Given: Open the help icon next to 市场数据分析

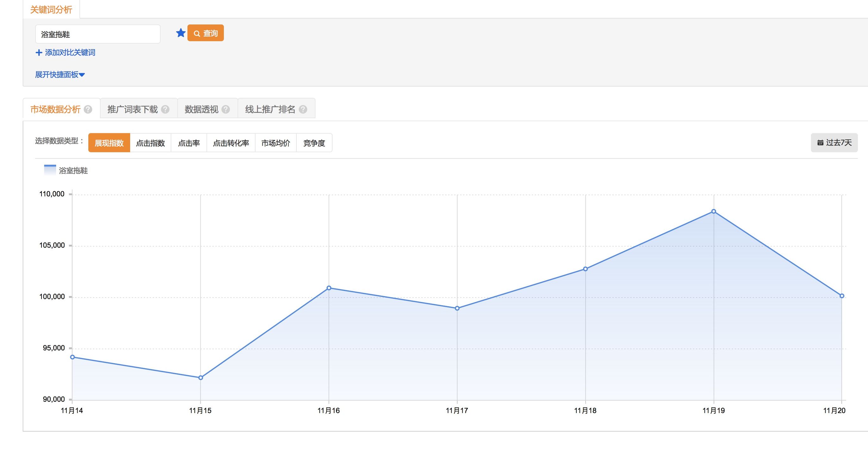Looking at the screenshot, I should pyautogui.click(x=88, y=110).
